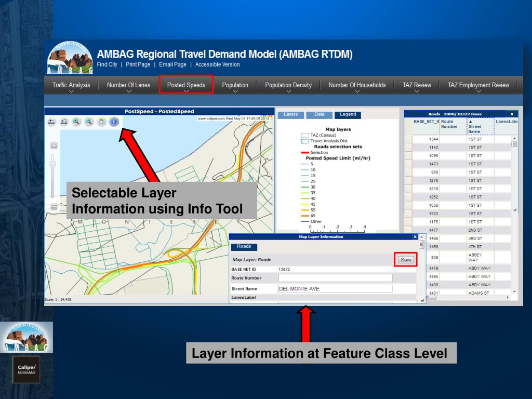Select the Pan hand tool
532x399 pixels.
pos(101,122)
